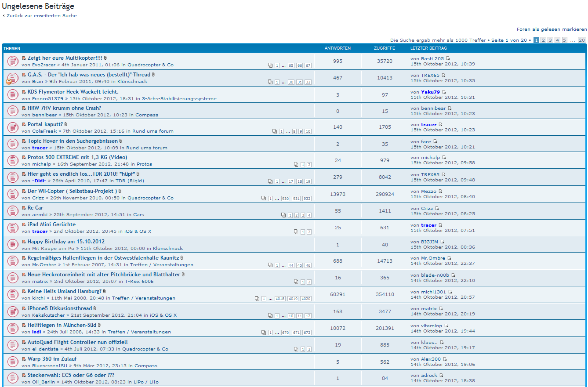View user profile of Yaku79

point(430,92)
